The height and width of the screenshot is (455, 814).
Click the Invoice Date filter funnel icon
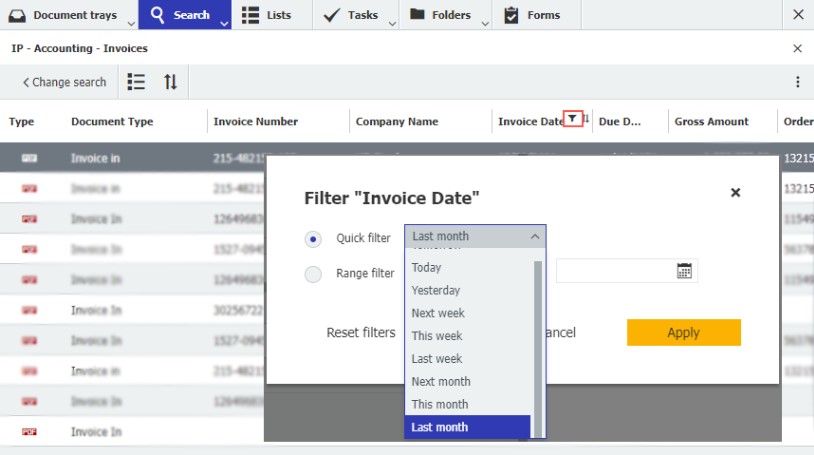click(572, 118)
